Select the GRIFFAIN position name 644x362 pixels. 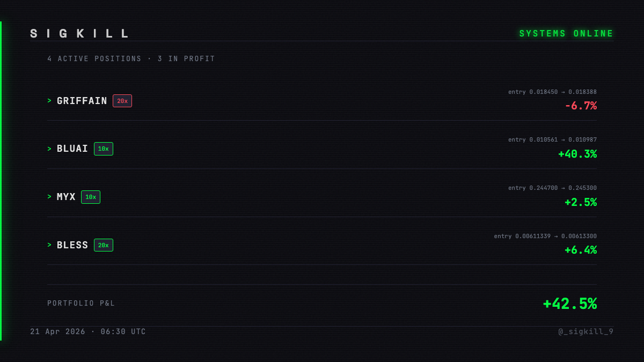[x=82, y=101]
